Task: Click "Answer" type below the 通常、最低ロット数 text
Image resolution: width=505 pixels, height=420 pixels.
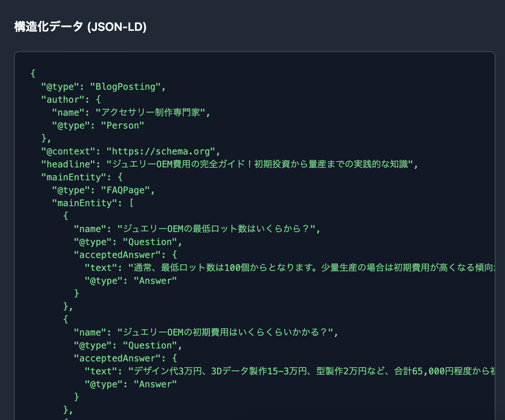Action: pos(155,281)
